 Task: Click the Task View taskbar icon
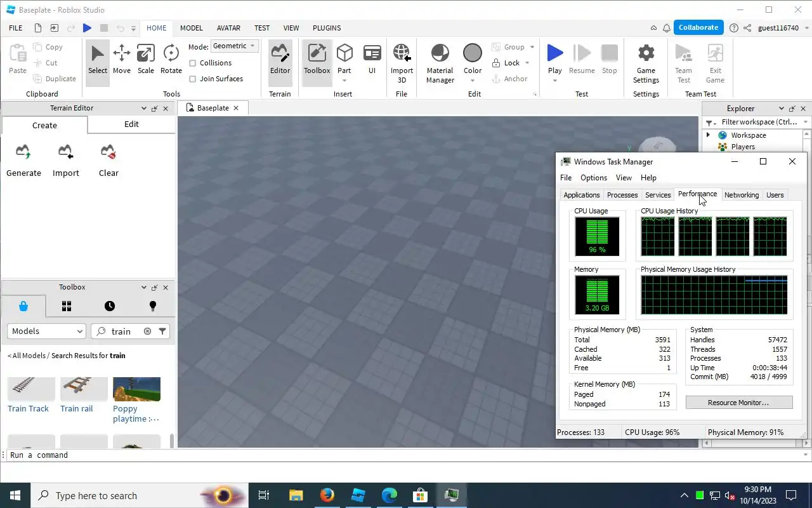pyautogui.click(x=264, y=495)
